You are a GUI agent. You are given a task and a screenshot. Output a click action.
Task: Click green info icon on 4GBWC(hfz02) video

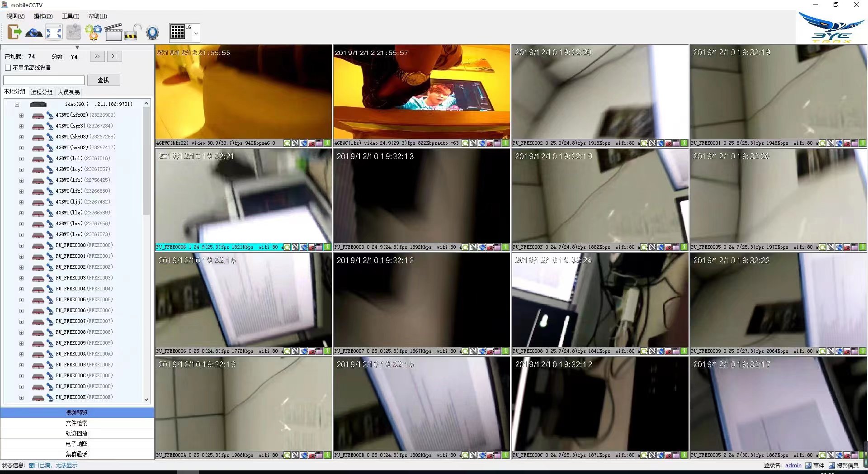[327, 143]
